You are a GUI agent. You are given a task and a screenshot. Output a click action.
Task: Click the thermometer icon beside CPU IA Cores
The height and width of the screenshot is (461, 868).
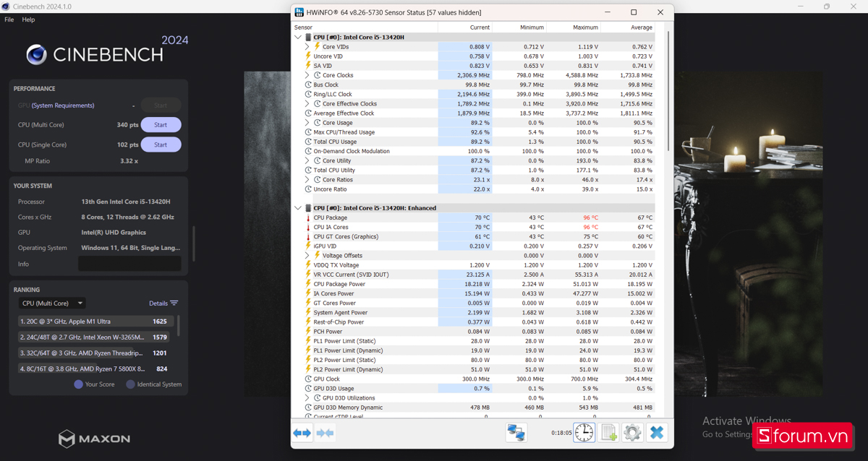[x=308, y=227]
